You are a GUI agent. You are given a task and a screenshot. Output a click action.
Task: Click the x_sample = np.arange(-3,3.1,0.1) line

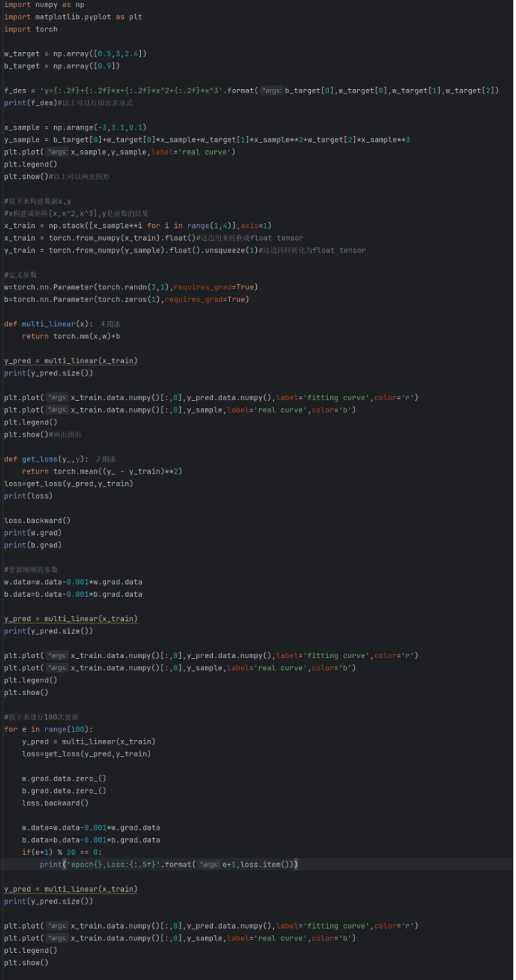[75, 127]
